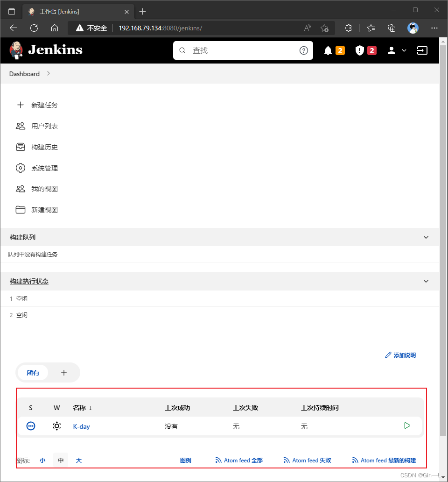Set icon size to 大
Viewport: 448px width, 482px height.
click(x=78, y=461)
